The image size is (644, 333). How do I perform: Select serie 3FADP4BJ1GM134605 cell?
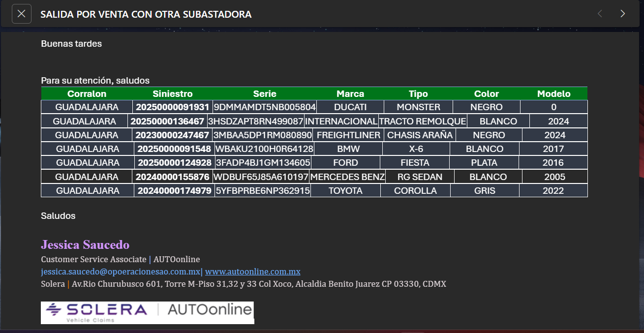point(263,162)
